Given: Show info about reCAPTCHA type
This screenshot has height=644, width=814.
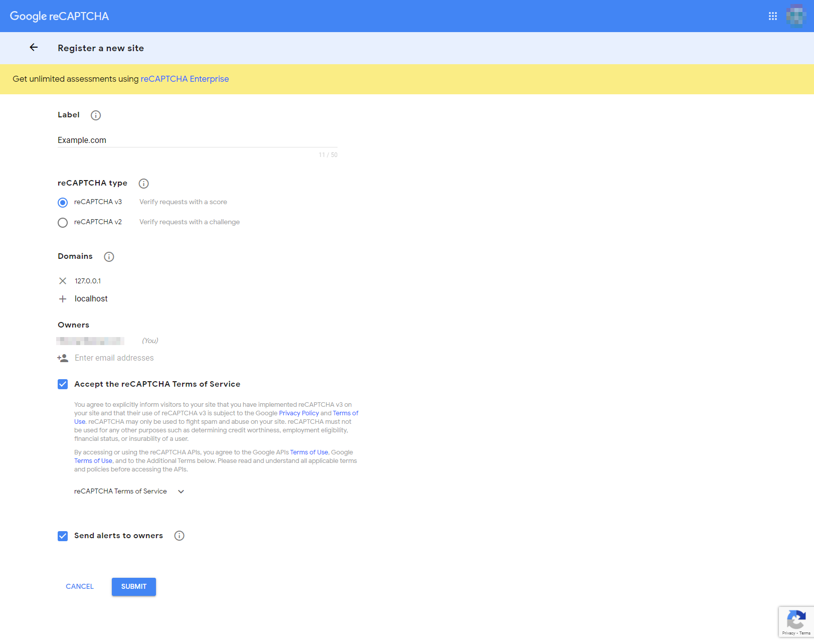Looking at the screenshot, I should point(143,184).
